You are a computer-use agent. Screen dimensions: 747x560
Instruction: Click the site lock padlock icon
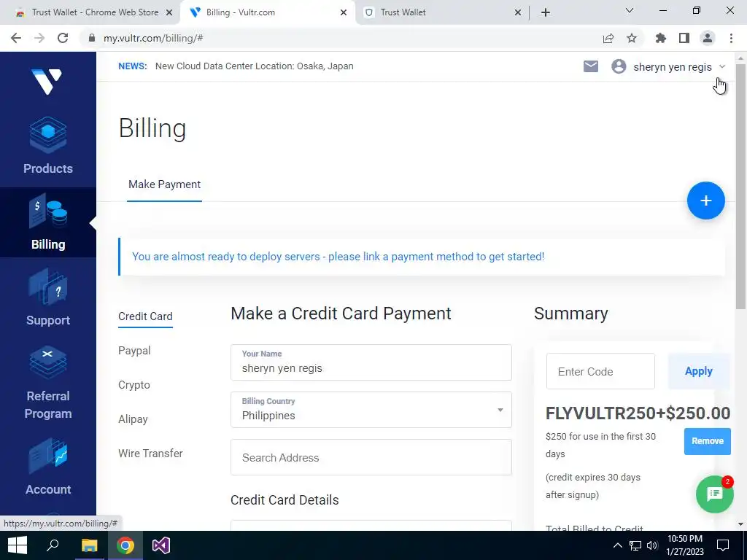point(92,38)
